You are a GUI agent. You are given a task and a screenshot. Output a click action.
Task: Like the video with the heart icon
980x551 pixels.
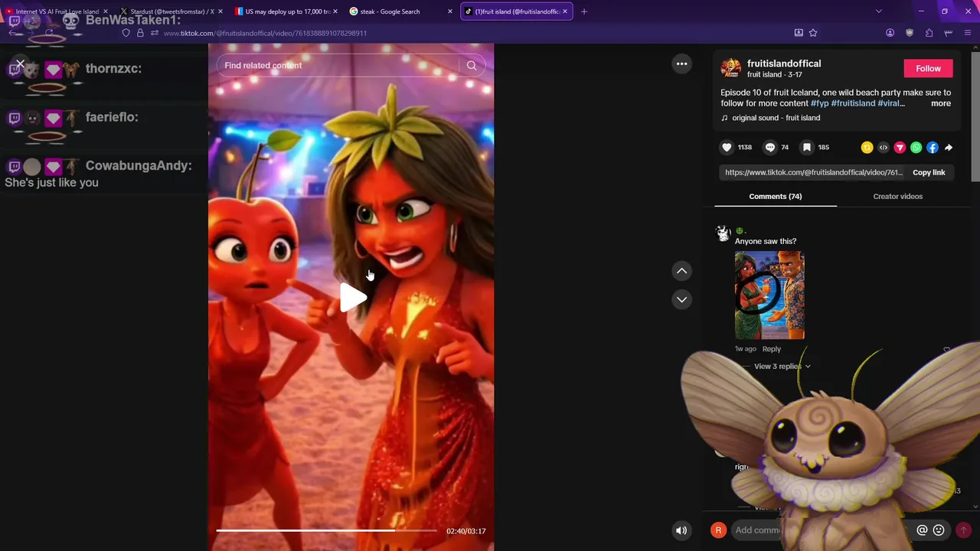727,147
